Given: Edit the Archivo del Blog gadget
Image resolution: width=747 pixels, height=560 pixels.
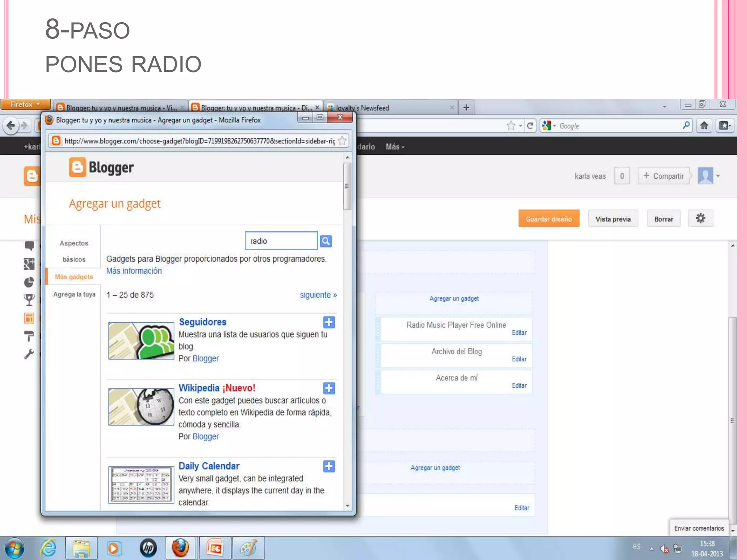Looking at the screenshot, I should pos(519,359).
